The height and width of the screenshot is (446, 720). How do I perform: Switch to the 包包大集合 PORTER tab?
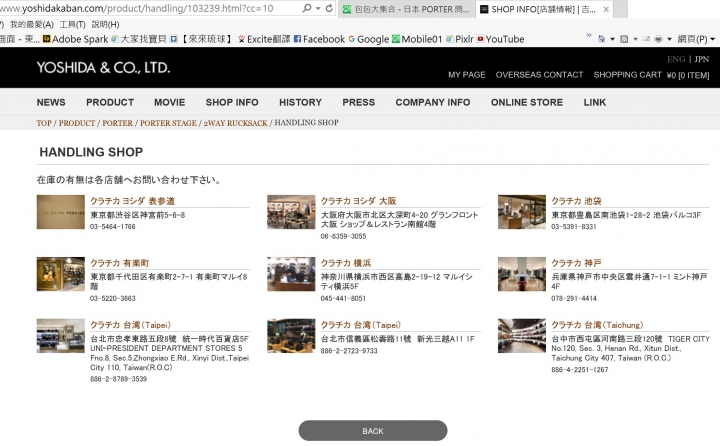pos(407,9)
